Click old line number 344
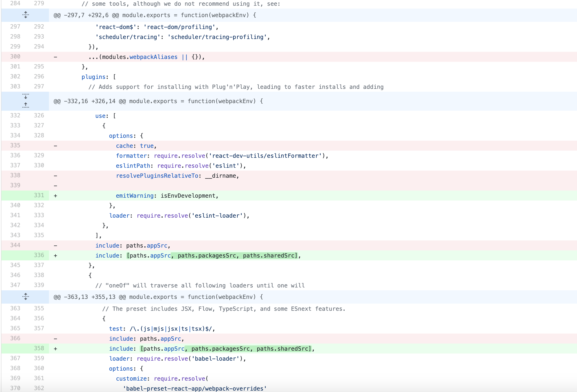The height and width of the screenshot is (392, 577). [15, 245]
